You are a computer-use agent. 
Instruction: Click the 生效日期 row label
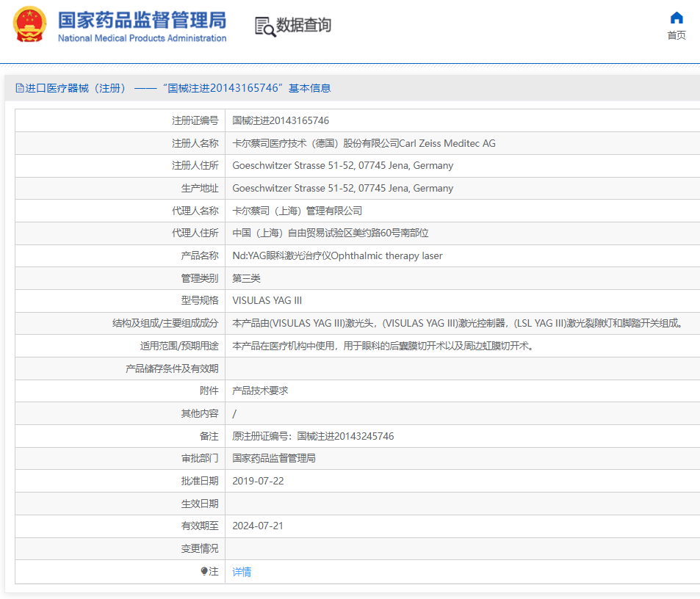coord(200,504)
